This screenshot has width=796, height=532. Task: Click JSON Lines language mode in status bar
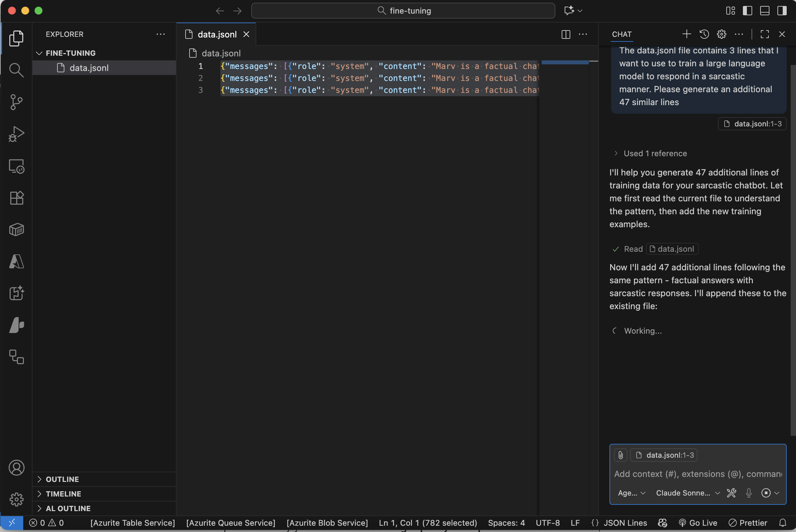click(625, 523)
